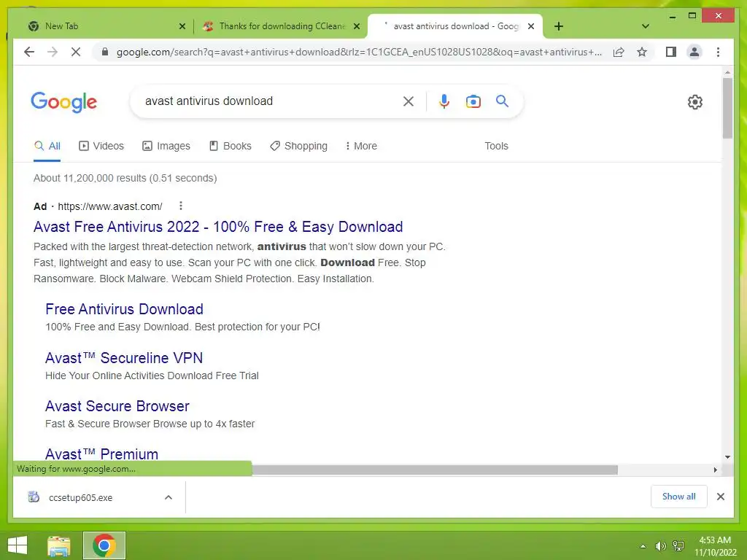Close the New Tab tab
Screen dimensions: 747x560
coord(182,26)
